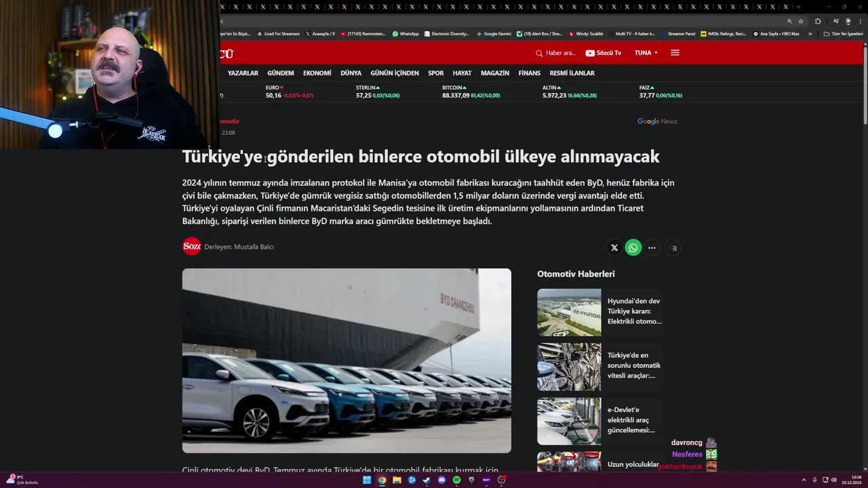This screenshot has width=868, height=488.
Task: Open Google News badge
Action: 657,121
